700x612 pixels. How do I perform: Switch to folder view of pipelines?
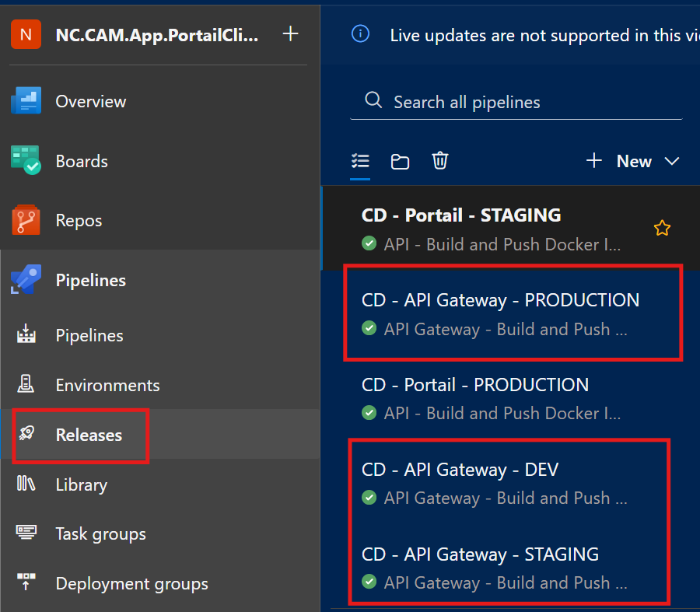pyautogui.click(x=400, y=161)
